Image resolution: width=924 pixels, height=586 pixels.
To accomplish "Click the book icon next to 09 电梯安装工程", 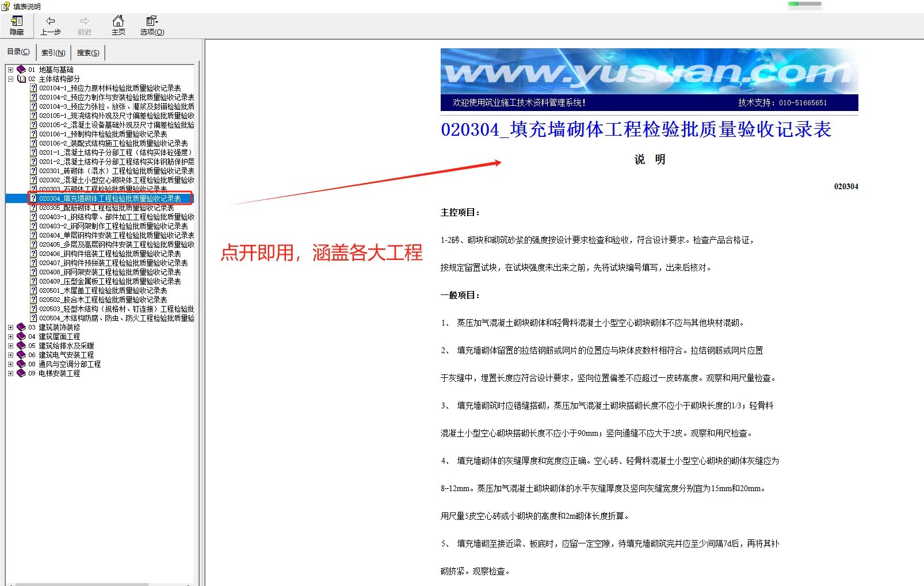I will pos(21,373).
